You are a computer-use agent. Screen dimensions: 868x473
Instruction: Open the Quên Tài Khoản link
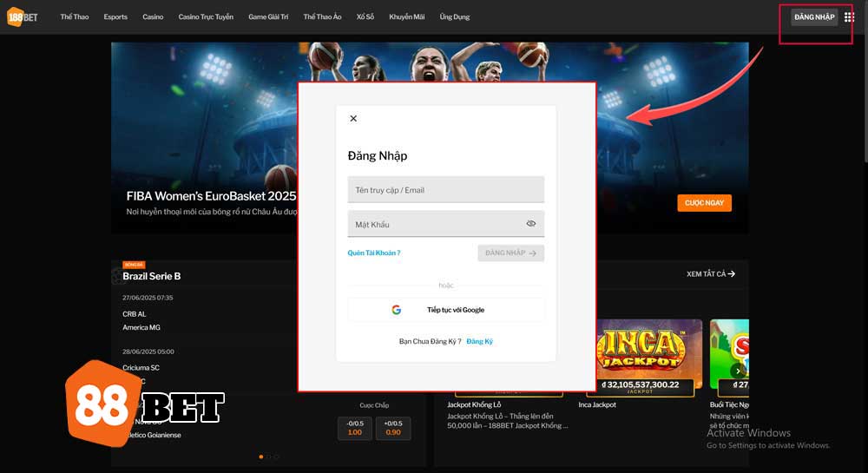coord(374,253)
